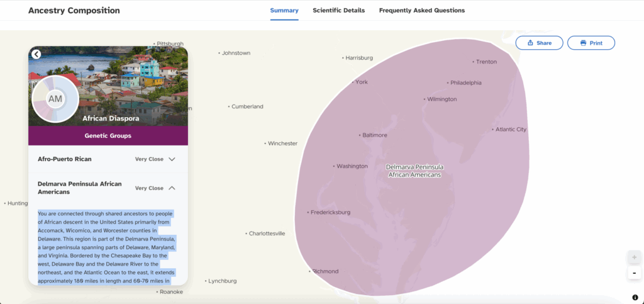Image resolution: width=644 pixels, height=304 pixels.
Task: Zoom out on the map
Action: (x=634, y=273)
